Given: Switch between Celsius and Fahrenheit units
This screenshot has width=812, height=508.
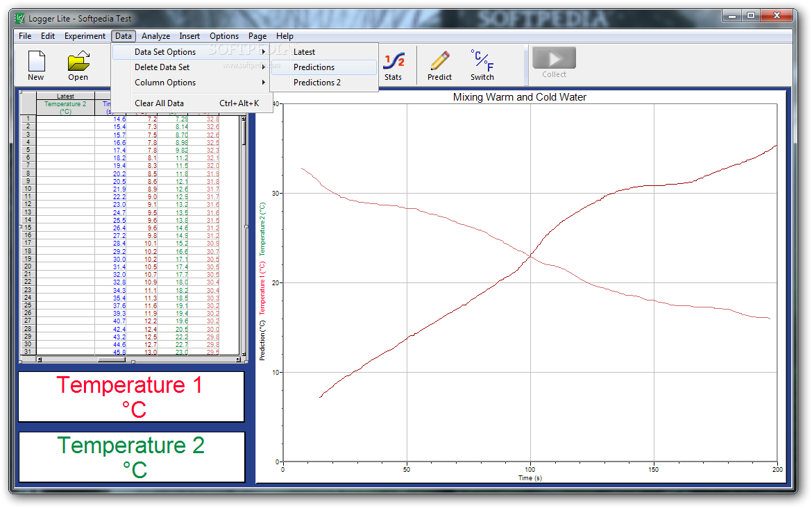Looking at the screenshot, I should click(x=482, y=66).
